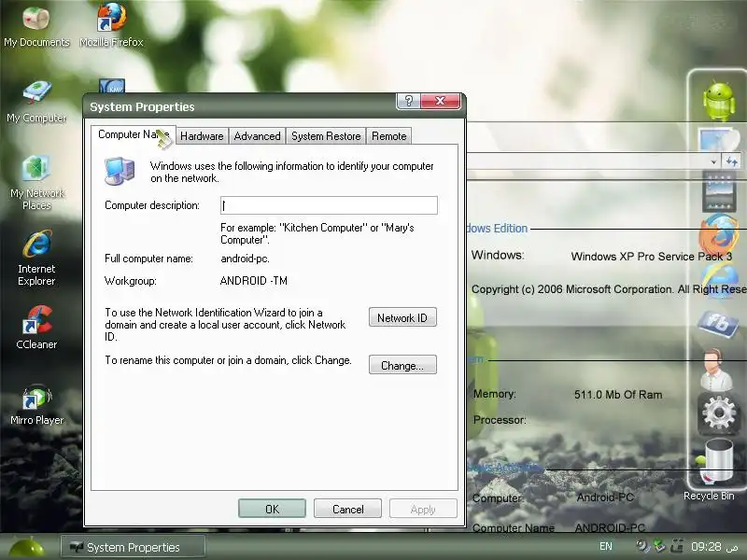Switch to the Hardware tab

point(202,136)
